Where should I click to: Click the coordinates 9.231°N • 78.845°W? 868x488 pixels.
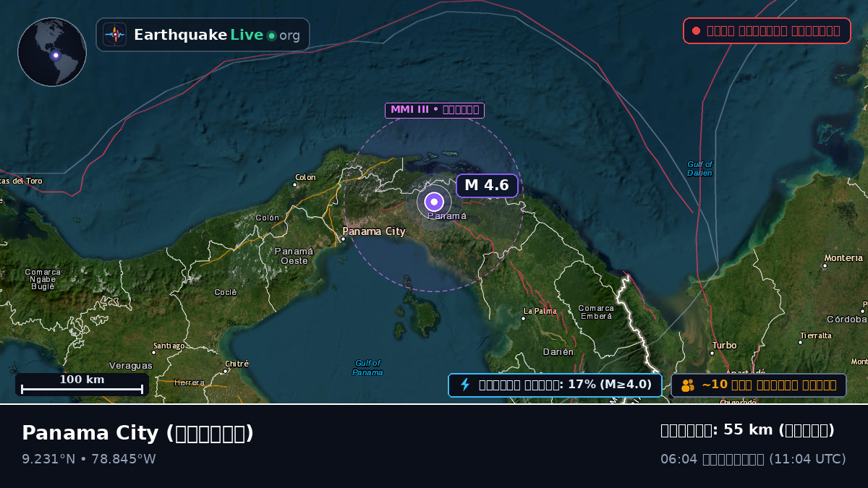coord(89,459)
